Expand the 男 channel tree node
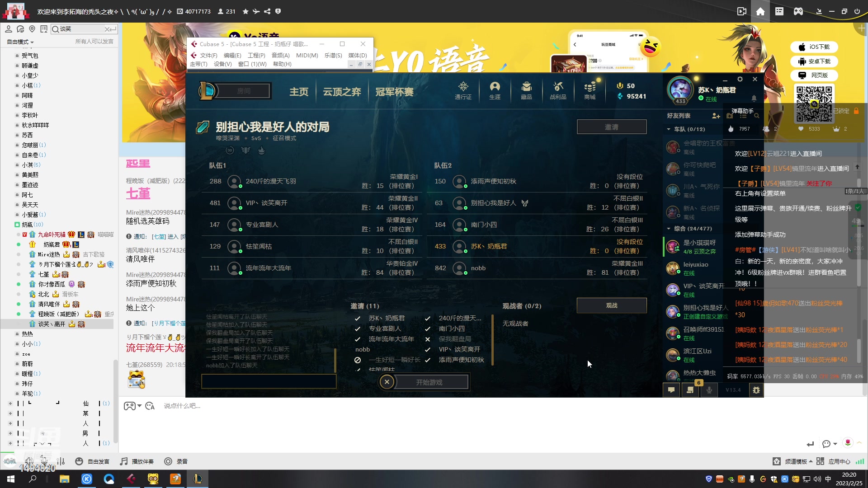 10,433
